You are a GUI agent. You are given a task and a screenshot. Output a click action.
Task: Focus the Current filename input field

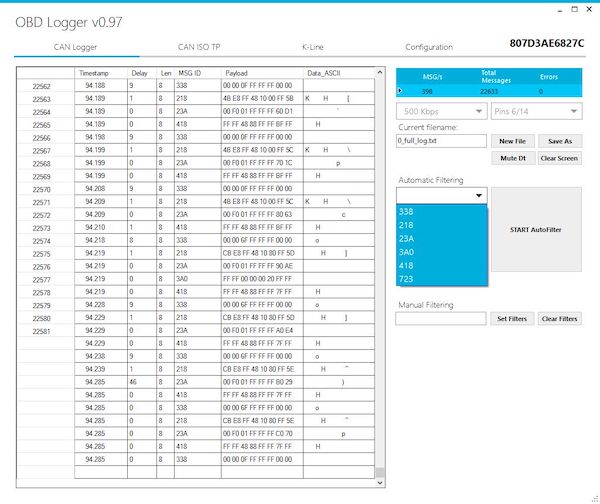pyautogui.click(x=441, y=141)
